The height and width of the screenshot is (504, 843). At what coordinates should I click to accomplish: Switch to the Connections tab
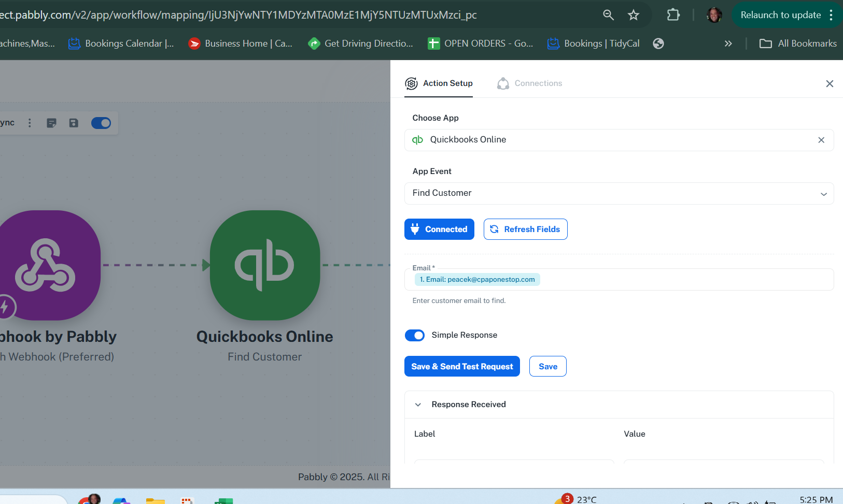tap(529, 83)
